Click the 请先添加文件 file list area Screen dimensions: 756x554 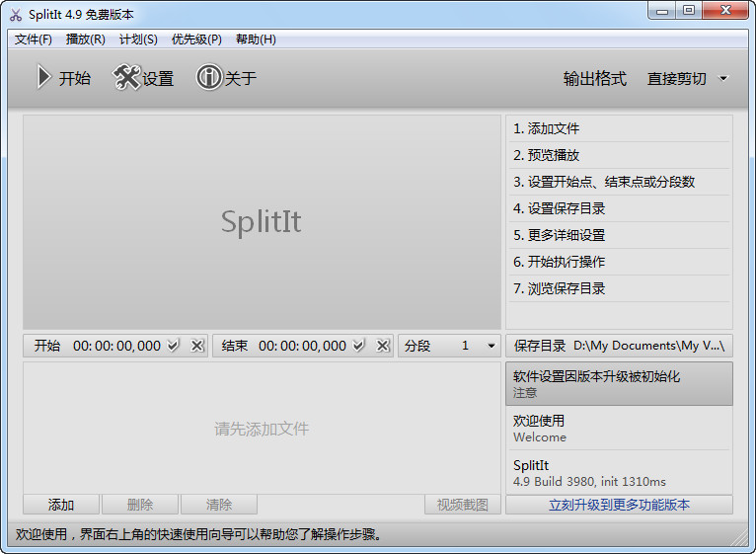pos(262,428)
